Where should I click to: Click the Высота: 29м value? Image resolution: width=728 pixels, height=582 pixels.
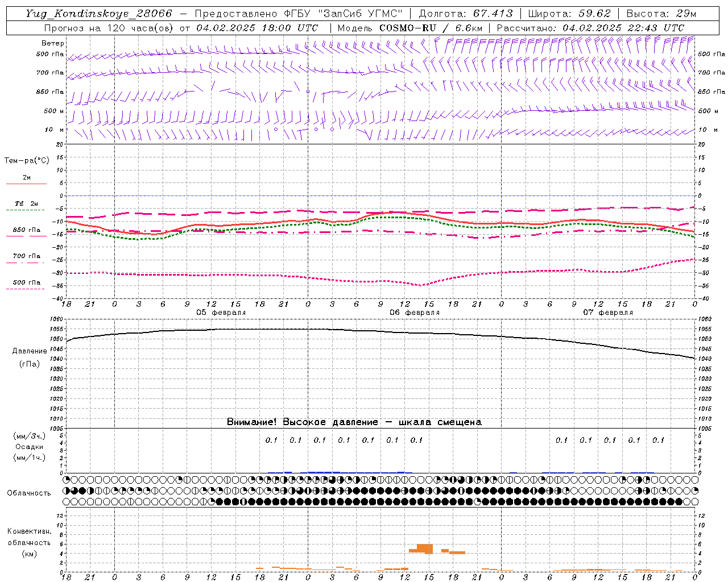(x=661, y=14)
